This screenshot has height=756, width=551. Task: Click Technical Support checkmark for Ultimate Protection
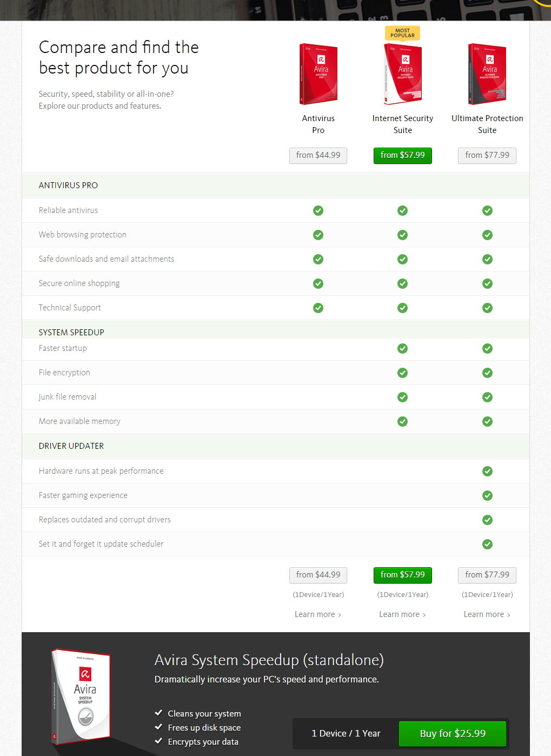click(x=487, y=308)
